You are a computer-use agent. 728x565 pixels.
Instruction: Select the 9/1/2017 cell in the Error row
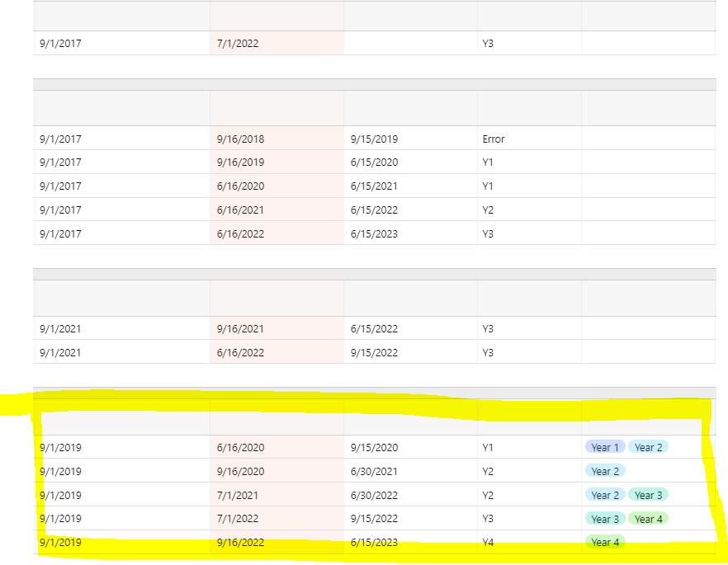tap(121, 139)
